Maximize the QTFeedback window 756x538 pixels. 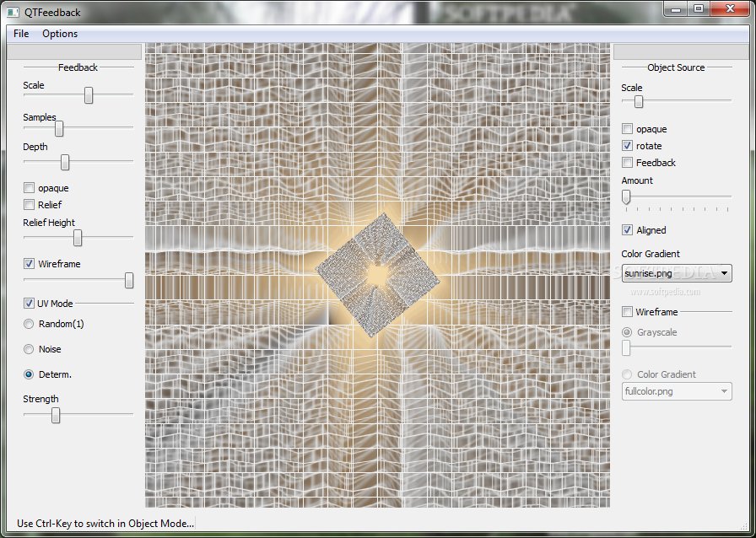(x=699, y=8)
